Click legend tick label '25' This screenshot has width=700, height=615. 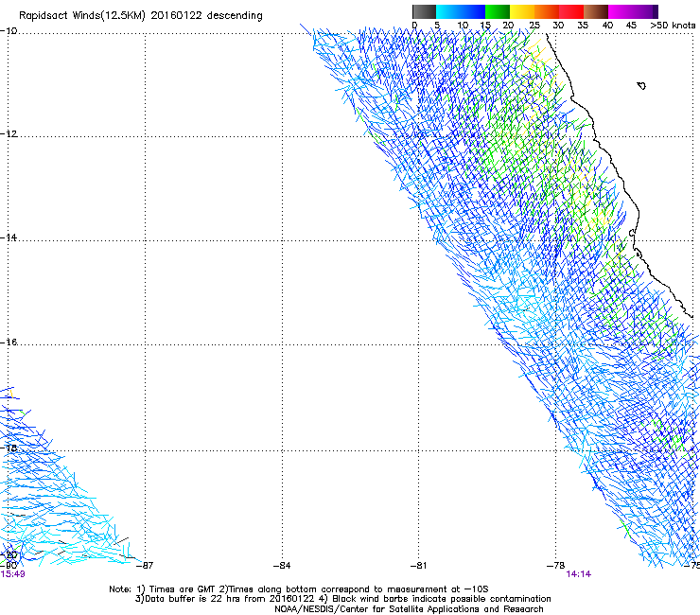pos(534,26)
